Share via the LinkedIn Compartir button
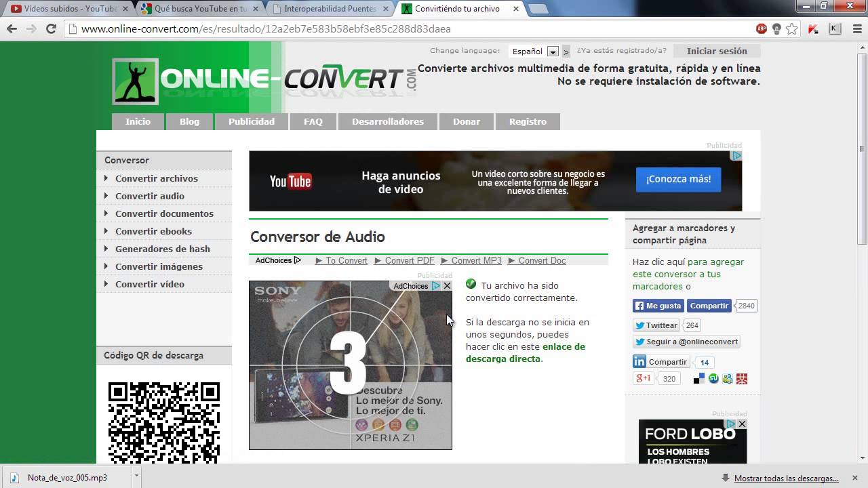868x488 pixels. click(661, 362)
